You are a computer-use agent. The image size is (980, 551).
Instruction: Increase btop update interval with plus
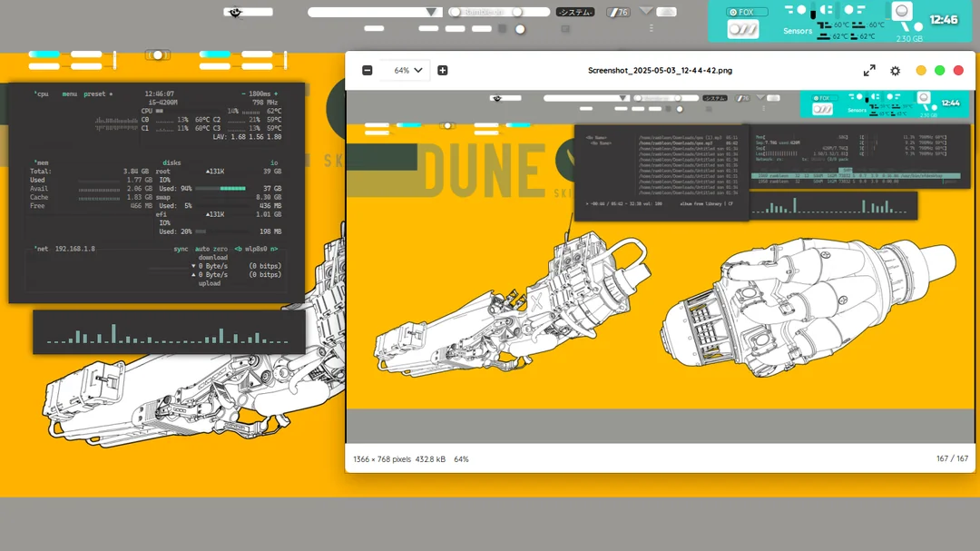point(276,93)
